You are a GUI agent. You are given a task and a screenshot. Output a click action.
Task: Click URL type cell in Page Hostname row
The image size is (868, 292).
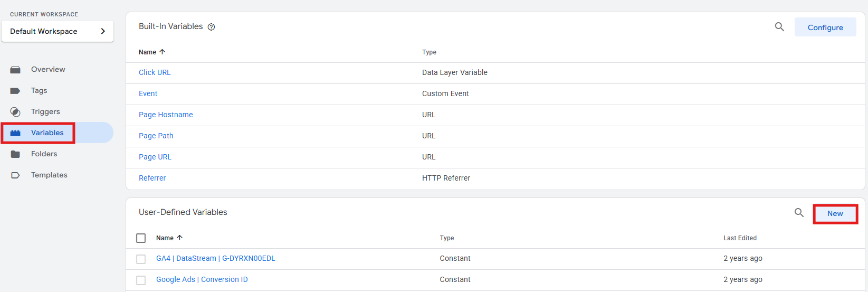click(428, 115)
